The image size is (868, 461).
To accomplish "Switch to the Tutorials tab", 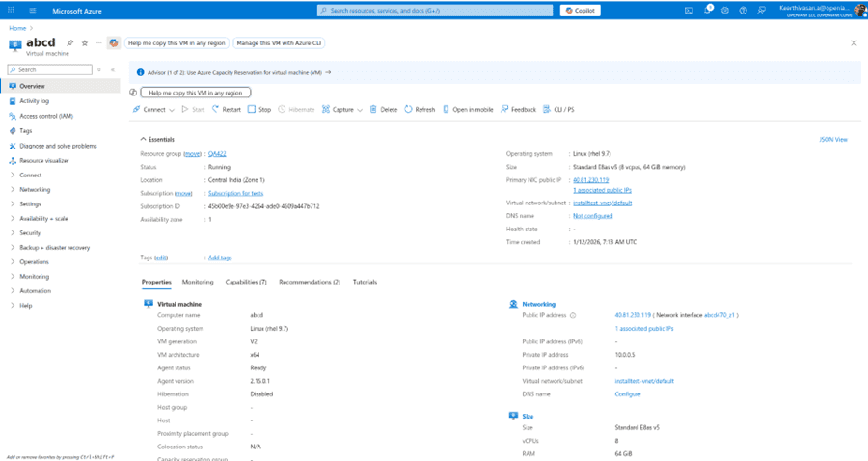I will pyautogui.click(x=365, y=282).
